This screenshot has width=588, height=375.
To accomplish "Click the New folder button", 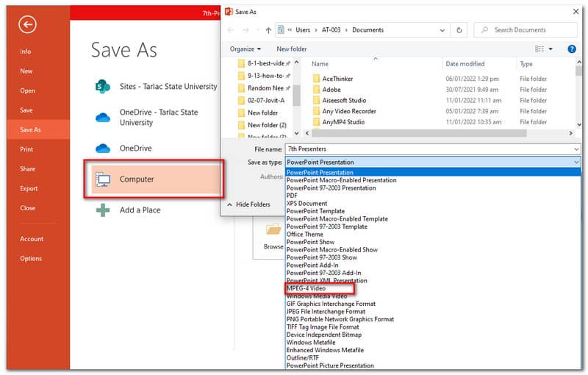I will (x=292, y=49).
